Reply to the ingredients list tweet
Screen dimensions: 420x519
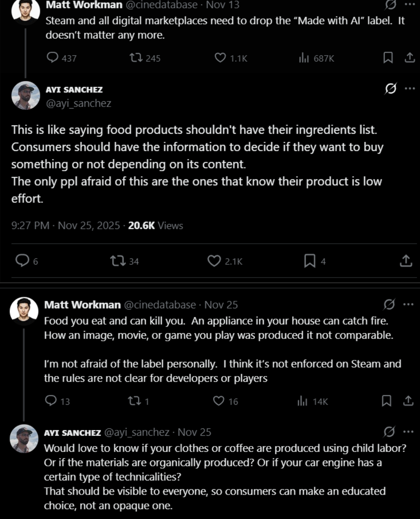pos(22,261)
